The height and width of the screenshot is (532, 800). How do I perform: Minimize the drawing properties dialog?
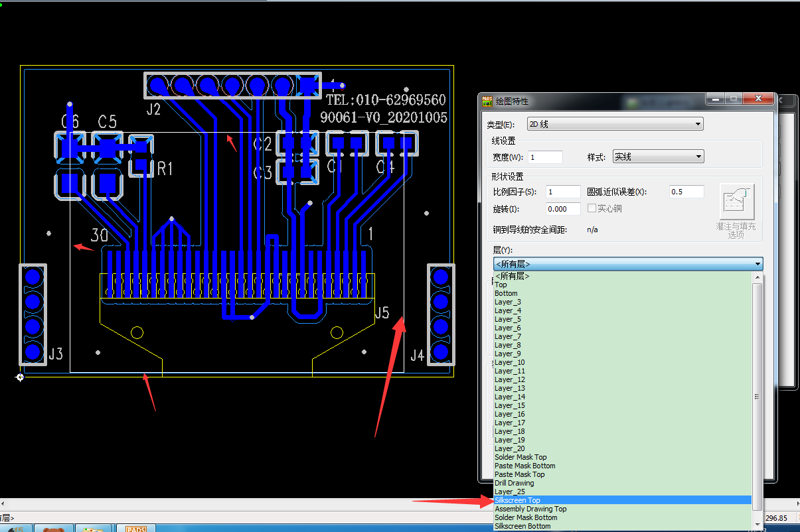714,99
